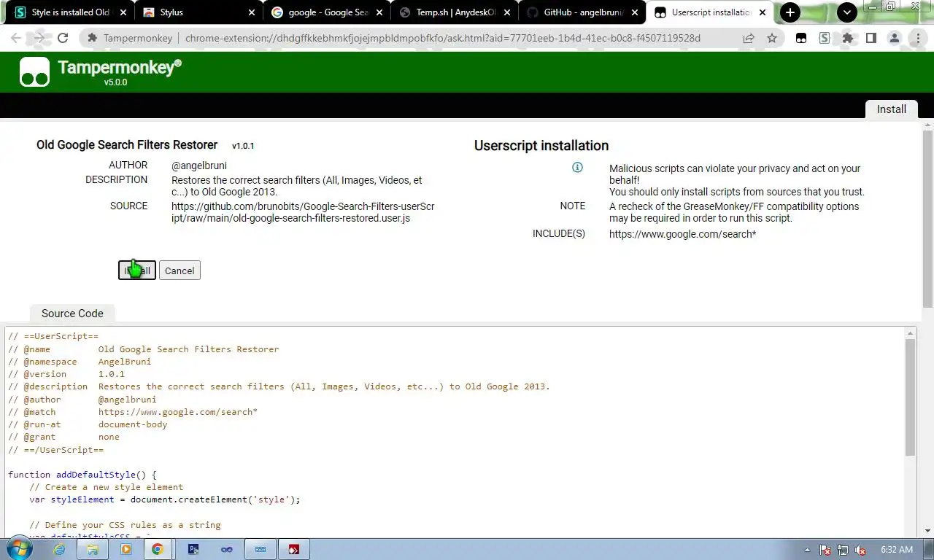Open Windows Explorer folder from taskbar

[x=93, y=549]
